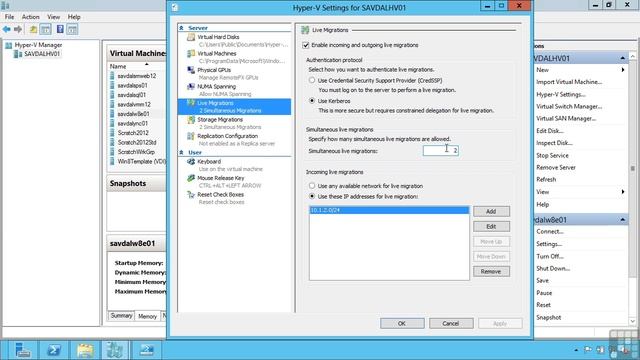Collapse the SAVDALHV01 actions group
The width and height of the screenshot is (640, 360).
(622, 58)
